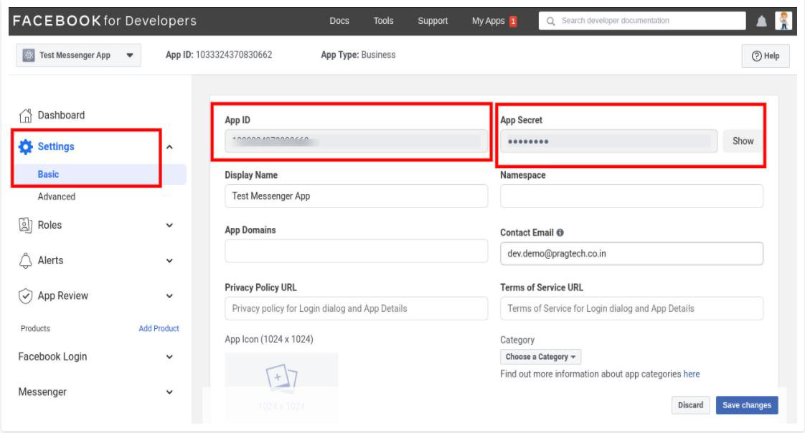
Task: Click the search magnifier icon
Action: click(x=550, y=21)
